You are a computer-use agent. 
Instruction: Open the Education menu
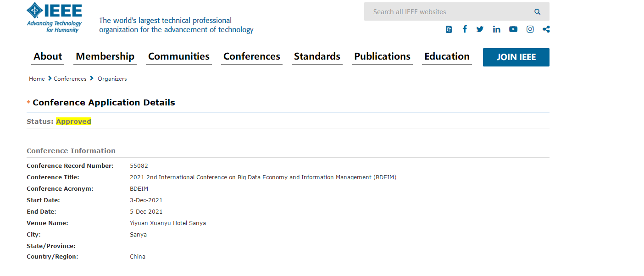point(447,56)
